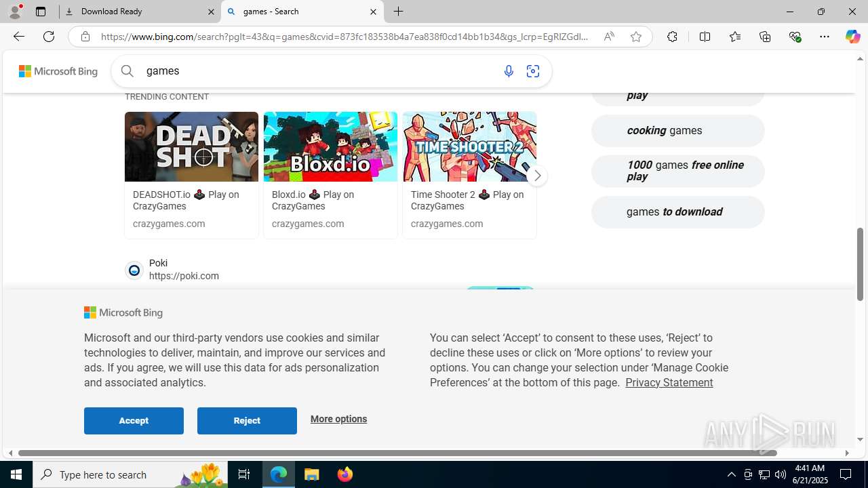Open the notification center icon
This screenshot has width=868, height=488.
pyautogui.click(x=846, y=474)
